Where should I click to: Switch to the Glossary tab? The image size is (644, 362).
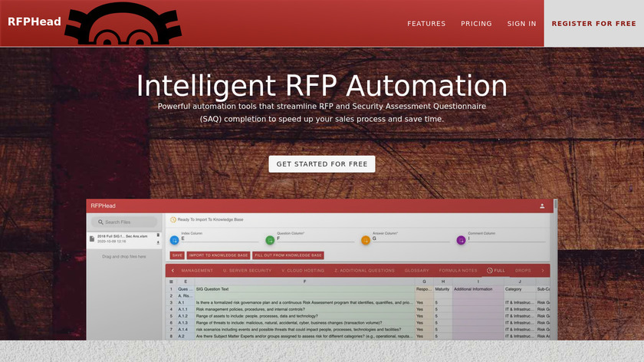point(416,271)
